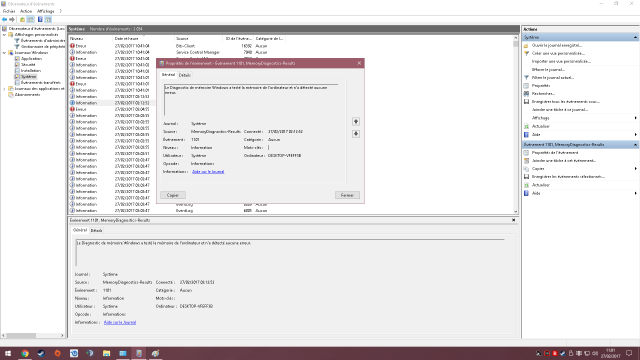Switch to Détails tab in properties dialog
The width and height of the screenshot is (640, 360).
(x=184, y=75)
